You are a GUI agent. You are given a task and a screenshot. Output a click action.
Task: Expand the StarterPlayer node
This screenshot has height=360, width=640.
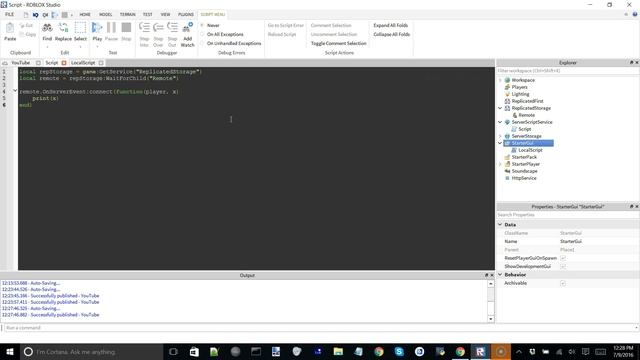[500, 164]
